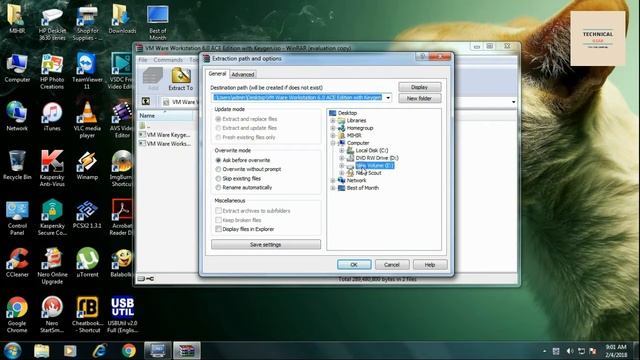Open HP DeskJet 3630 series icon
This screenshot has height=360, width=640.
[x=52, y=22]
